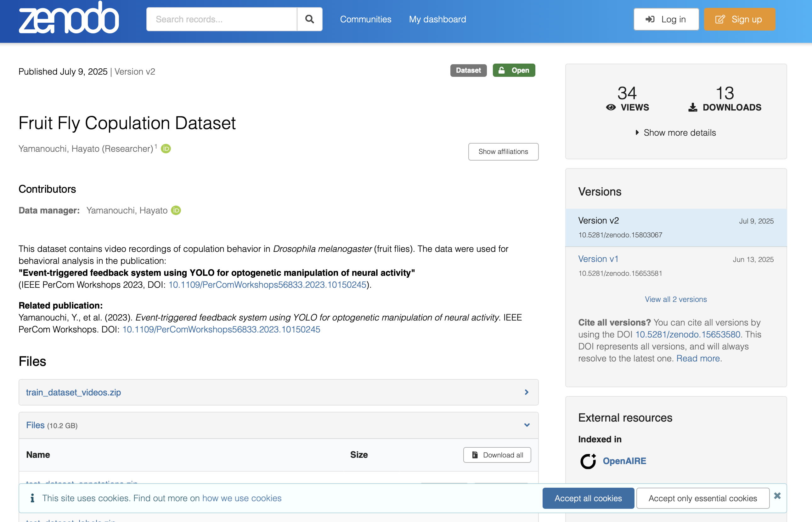Expand train_dataset_videos.zip preview chevron
The height and width of the screenshot is (522, 812).
tap(527, 392)
